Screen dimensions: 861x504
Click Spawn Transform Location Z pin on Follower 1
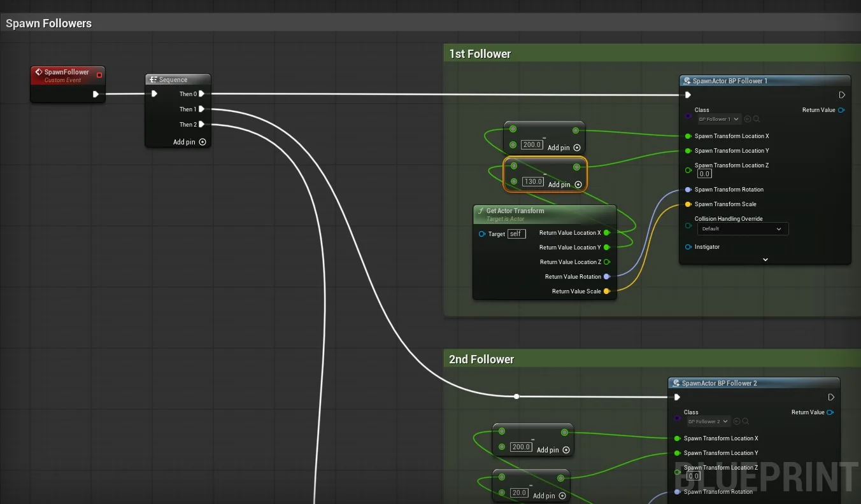click(x=688, y=170)
